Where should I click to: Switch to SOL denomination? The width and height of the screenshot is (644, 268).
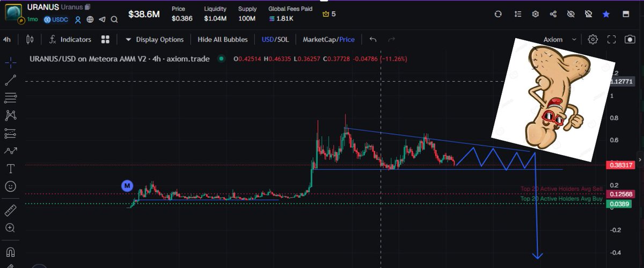click(x=282, y=39)
